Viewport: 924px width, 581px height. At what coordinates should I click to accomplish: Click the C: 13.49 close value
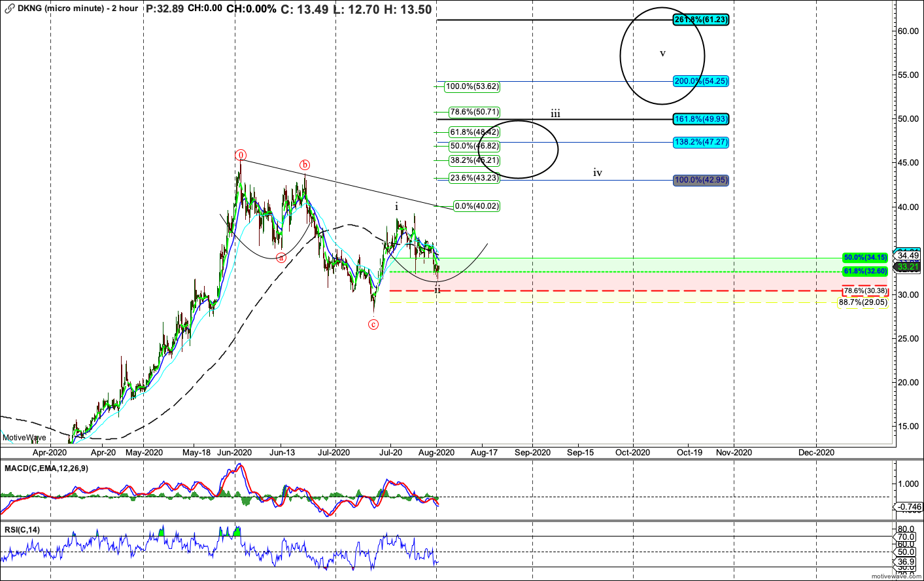click(x=304, y=9)
